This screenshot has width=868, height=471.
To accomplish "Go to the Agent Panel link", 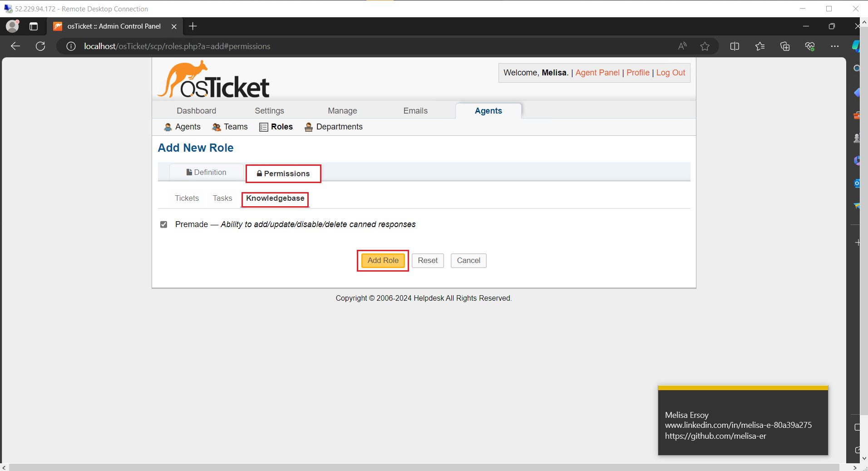I will coord(597,73).
